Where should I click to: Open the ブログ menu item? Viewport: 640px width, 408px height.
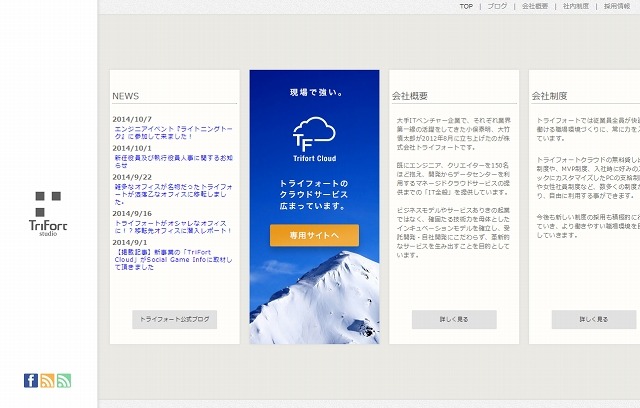point(497,6)
